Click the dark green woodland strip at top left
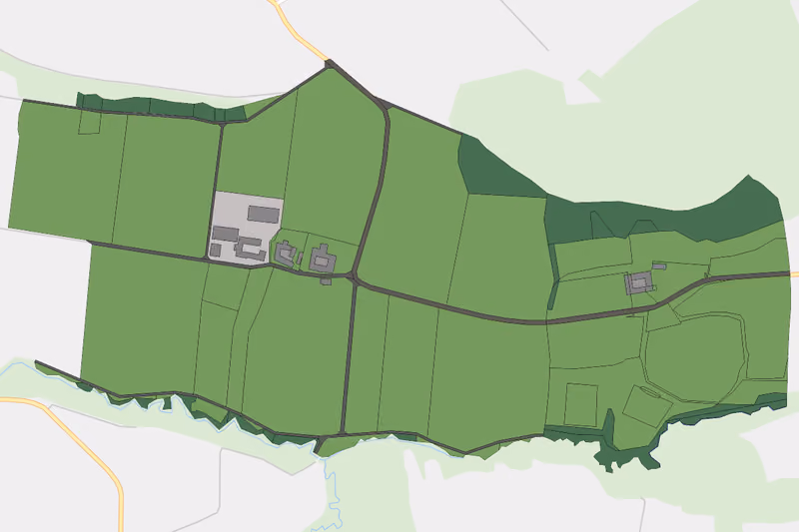 point(158,108)
